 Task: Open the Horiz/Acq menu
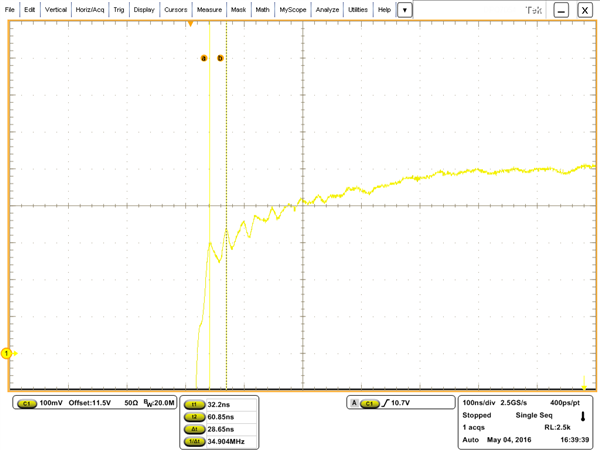(90, 10)
